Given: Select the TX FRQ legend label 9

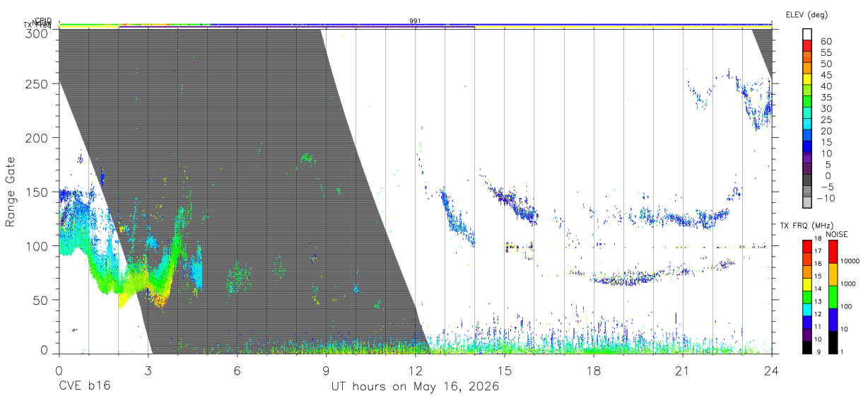Looking at the screenshot, I should coord(819,353).
